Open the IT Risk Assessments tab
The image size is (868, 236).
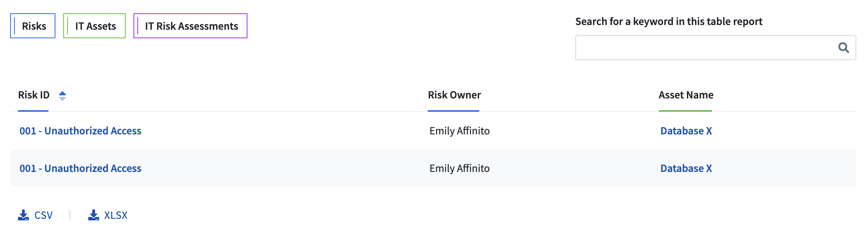click(190, 26)
